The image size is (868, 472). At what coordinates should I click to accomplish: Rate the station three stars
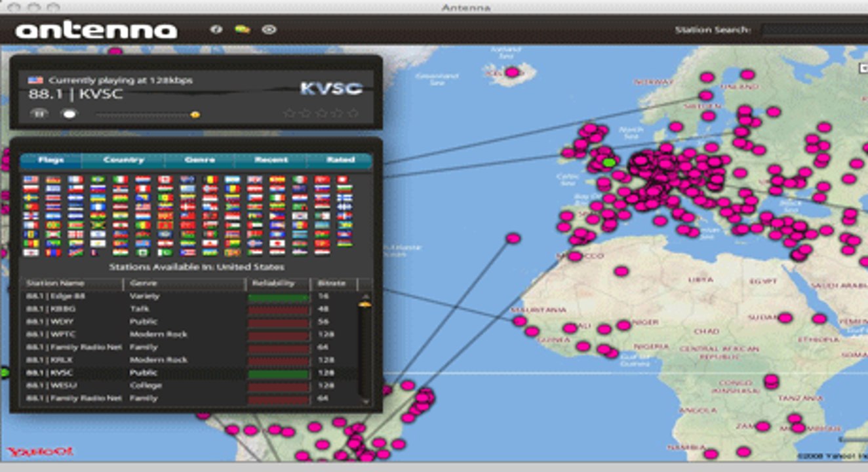tap(321, 113)
